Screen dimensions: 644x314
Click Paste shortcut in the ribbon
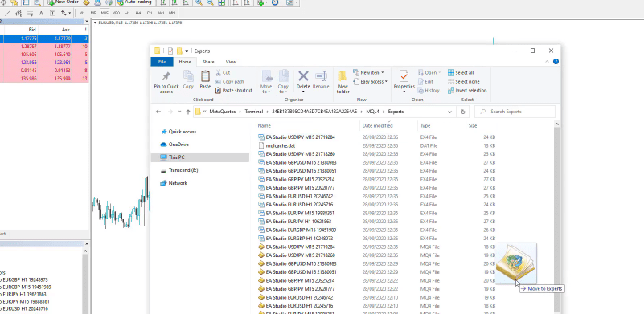click(x=233, y=90)
